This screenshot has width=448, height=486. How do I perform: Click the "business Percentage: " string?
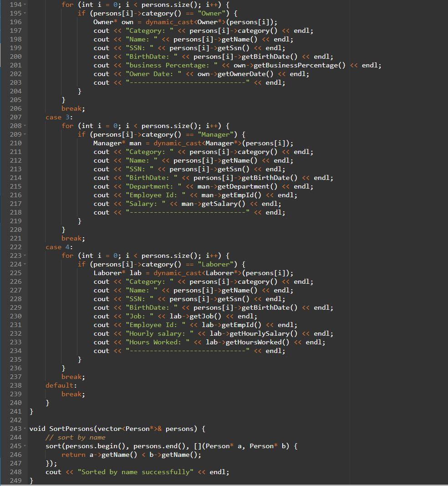tap(172, 66)
